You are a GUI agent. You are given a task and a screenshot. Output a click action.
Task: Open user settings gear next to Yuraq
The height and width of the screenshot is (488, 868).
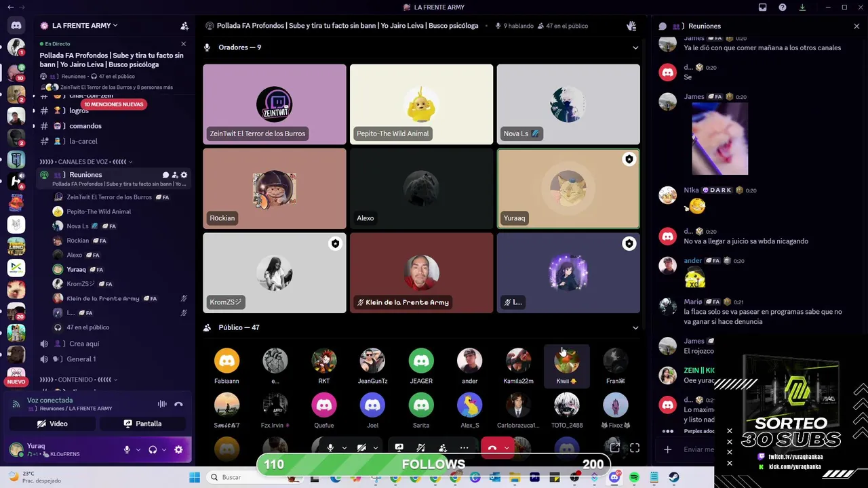[178, 449]
